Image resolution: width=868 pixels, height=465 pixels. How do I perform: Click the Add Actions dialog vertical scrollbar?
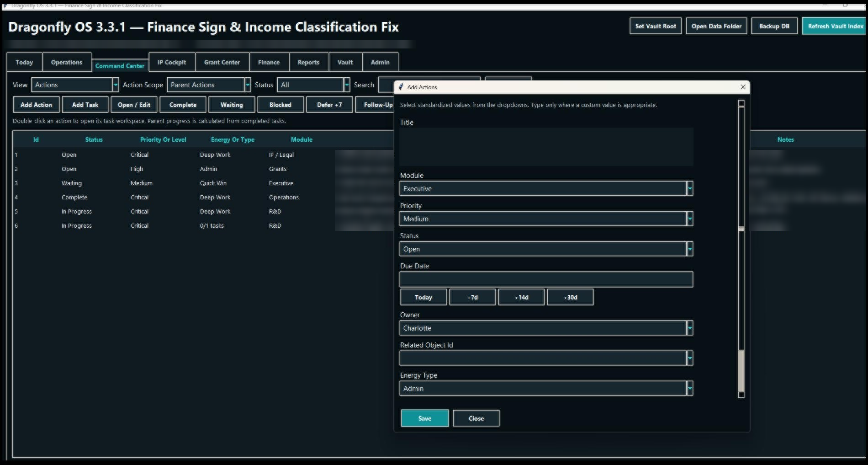point(741,249)
